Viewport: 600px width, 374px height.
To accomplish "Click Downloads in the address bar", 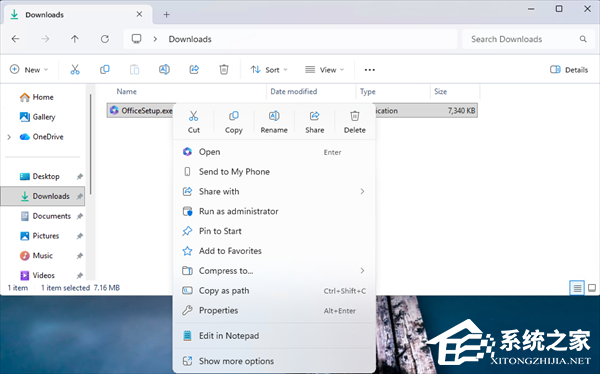I will point(190,39).
